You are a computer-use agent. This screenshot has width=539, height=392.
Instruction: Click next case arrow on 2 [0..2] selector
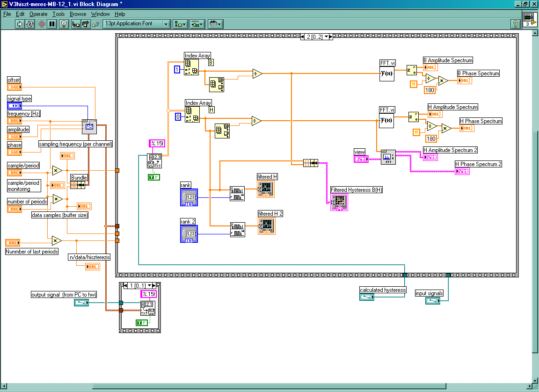(331, 37)
